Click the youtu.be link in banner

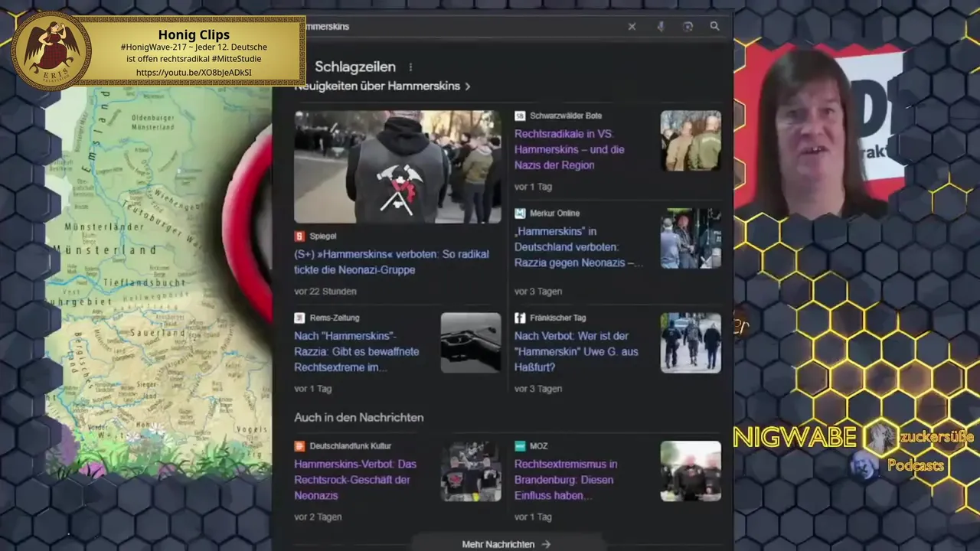[x=194, y=73]
